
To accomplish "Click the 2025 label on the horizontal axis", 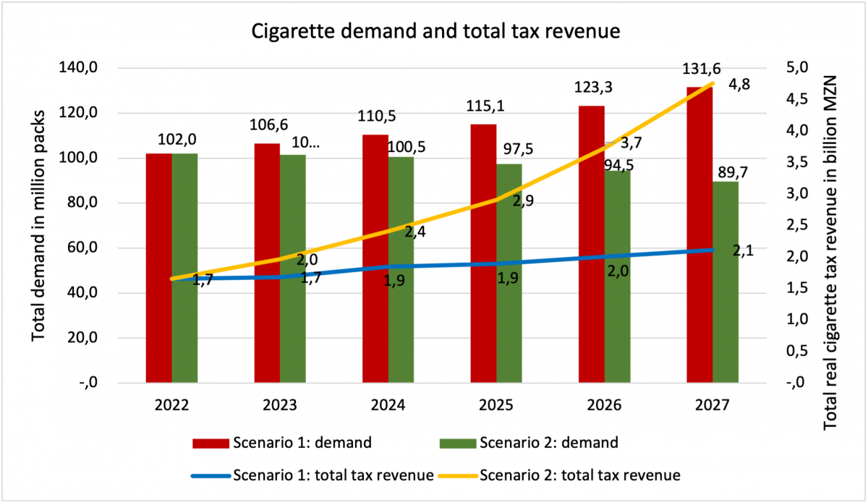I will pos(496,404).
